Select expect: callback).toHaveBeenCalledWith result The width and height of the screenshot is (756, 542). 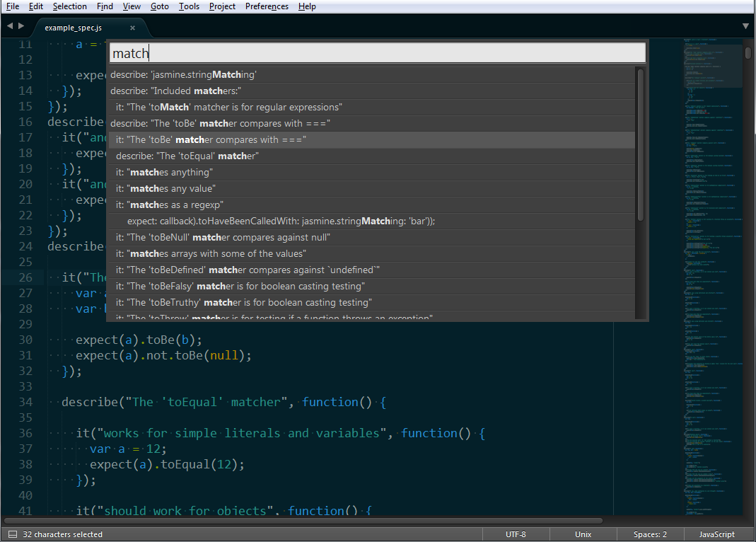(x=372, y=221)
